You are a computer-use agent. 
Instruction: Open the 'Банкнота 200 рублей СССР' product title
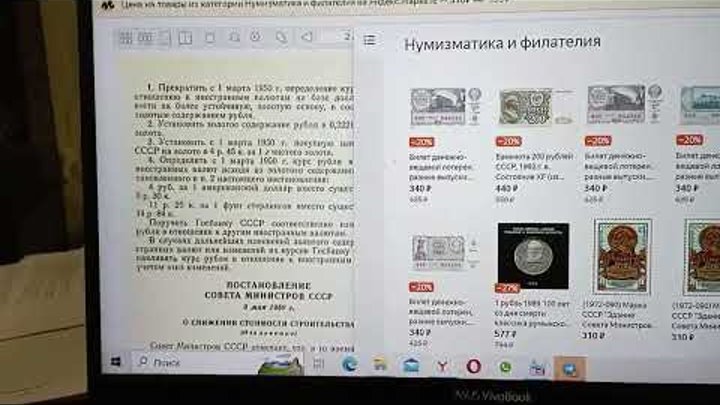point(534,166)
